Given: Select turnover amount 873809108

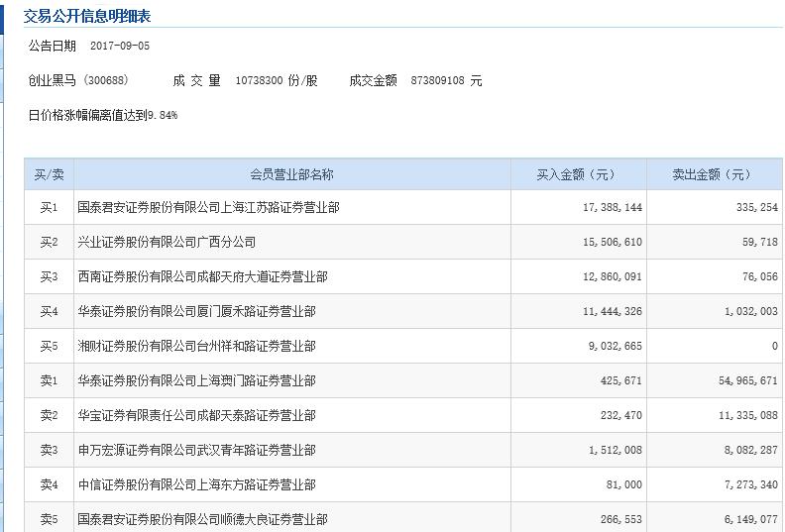Looking at the screenshot, I should click(x=437, y=80).
